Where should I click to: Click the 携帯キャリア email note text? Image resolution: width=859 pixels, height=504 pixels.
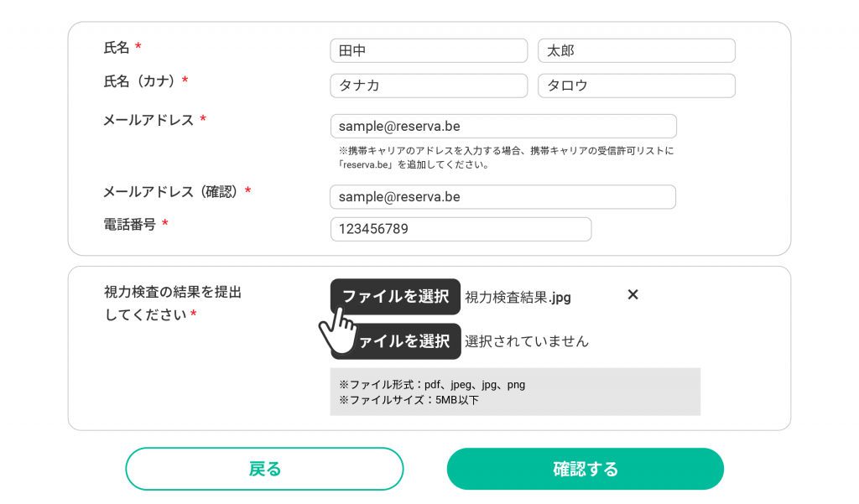506,158
